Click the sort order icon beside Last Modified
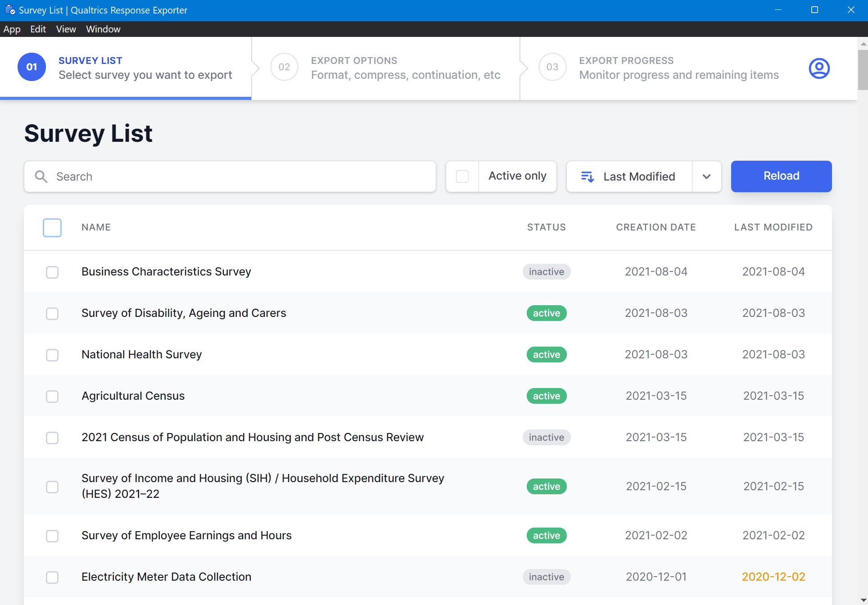 click(588, 176)
